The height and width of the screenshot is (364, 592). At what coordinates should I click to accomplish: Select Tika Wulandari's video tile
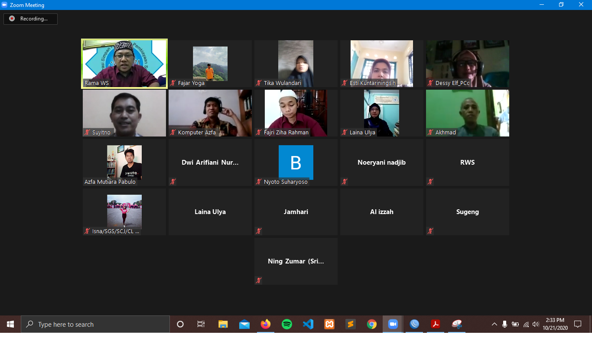click(x=296, y=64)
